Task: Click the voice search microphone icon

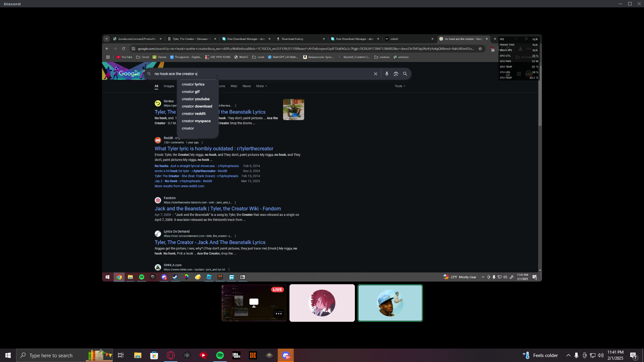Action: point(387,74)
